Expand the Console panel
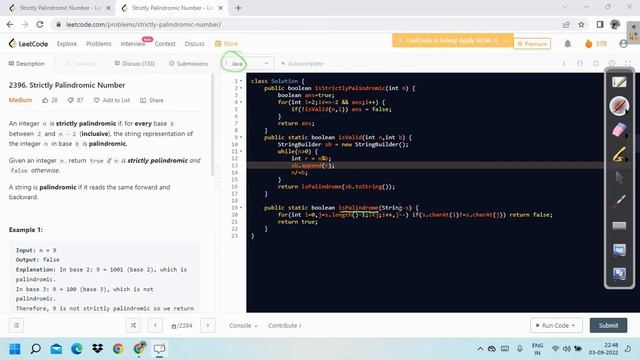The width and height of the screenshot is (640, 360). [243, 325]
